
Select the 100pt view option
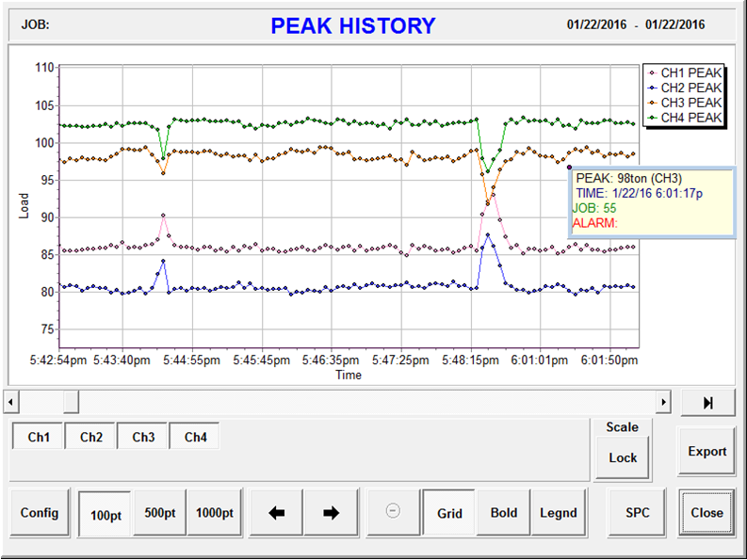pos(106,513)
